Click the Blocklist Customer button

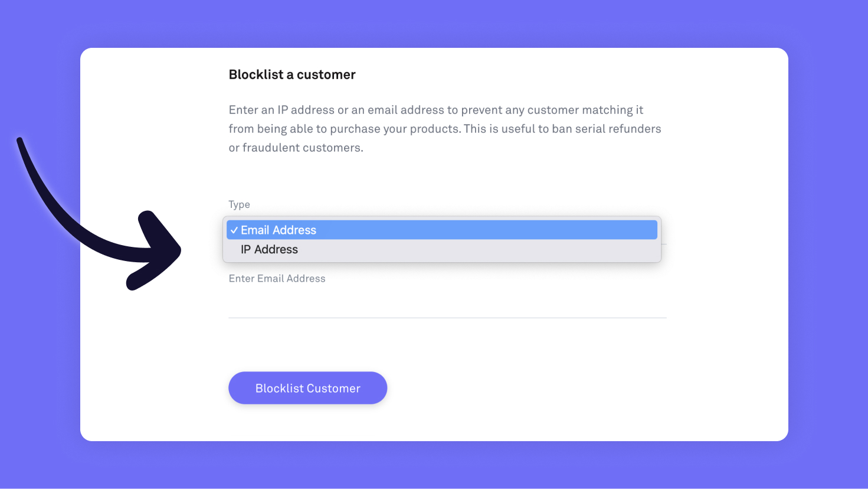click(x=307, y=388)
